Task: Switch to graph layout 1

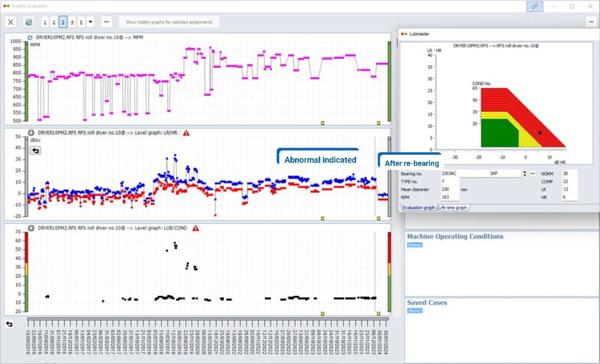Action: [x=45, y=22]
